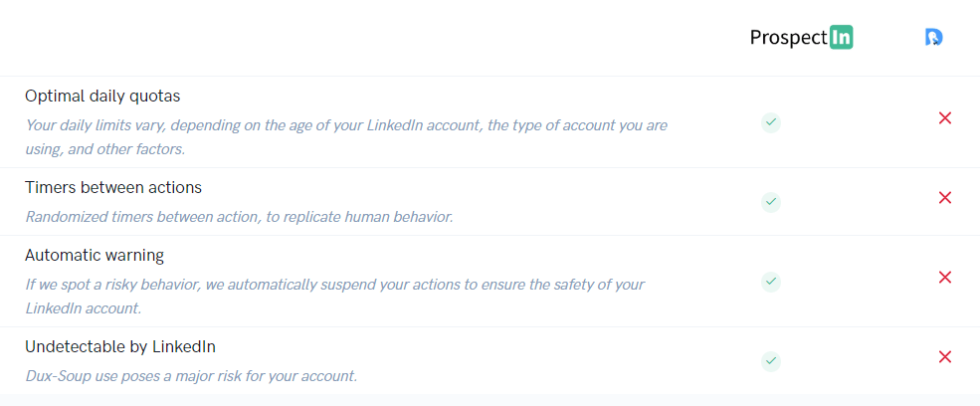This screenshot has height=406, width=980.
Task: Click the daily limits vary description text
Action: [346, 137]
